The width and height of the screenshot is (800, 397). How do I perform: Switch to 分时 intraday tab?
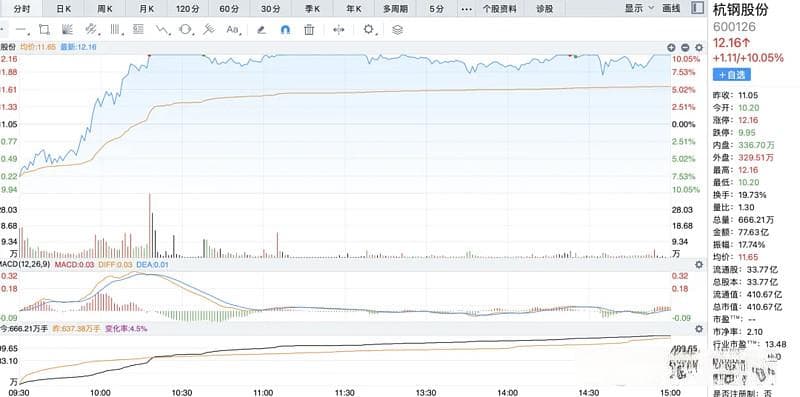tap(21, 9)
